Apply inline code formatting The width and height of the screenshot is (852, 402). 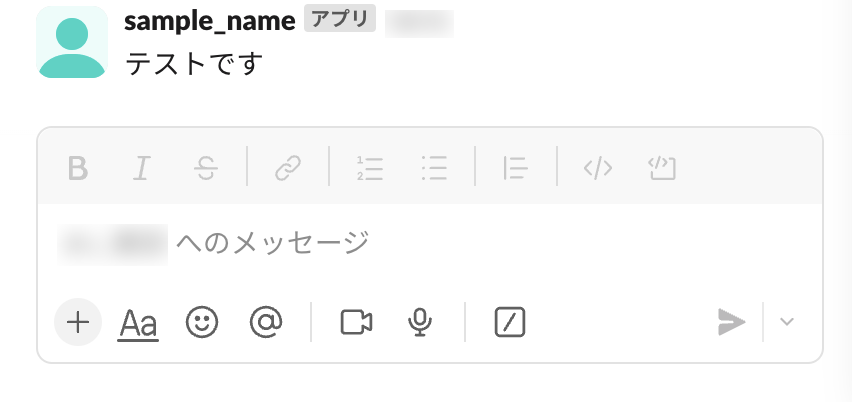pyautogui.click(x=598, y=168)
